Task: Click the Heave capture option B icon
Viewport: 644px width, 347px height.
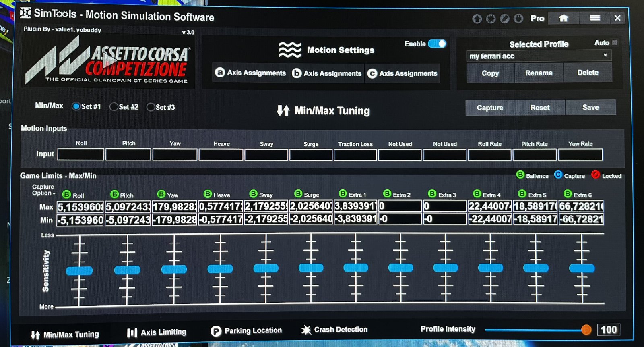Action: click(208, 194)
